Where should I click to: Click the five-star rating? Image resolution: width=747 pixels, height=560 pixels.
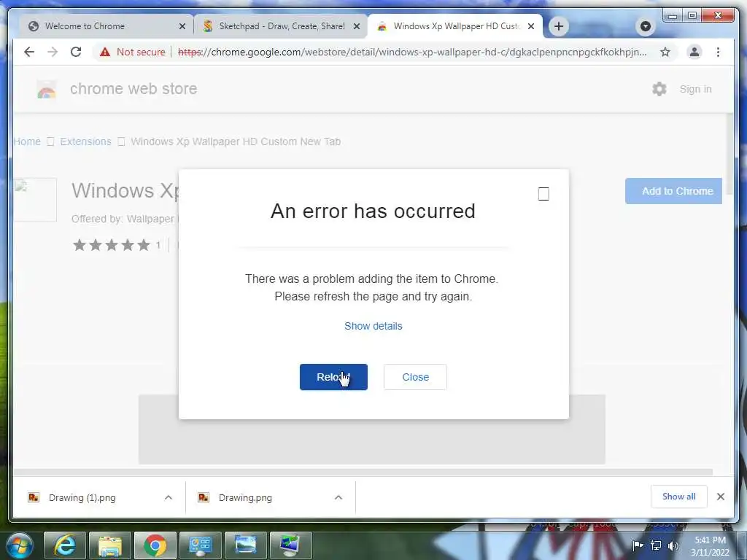(112, 245)
